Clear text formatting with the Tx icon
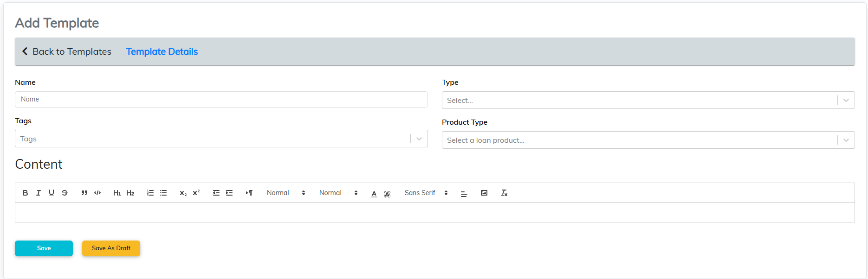 [x=504, y=193]
